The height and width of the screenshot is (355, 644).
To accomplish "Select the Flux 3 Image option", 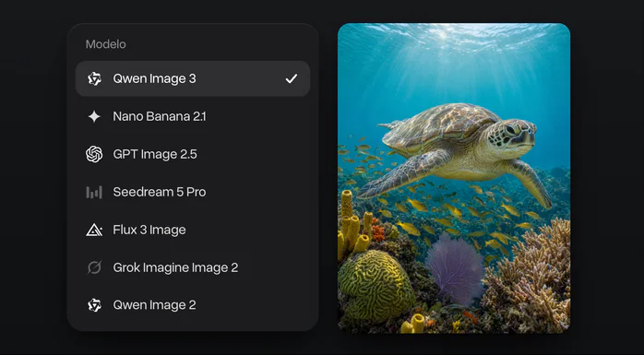I will 193,230.
